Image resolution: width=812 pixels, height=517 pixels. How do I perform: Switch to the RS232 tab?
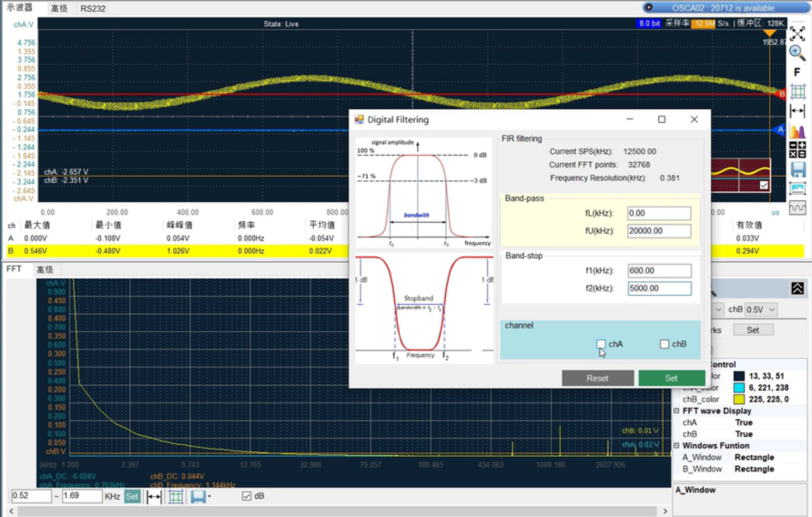pos(92,8)
